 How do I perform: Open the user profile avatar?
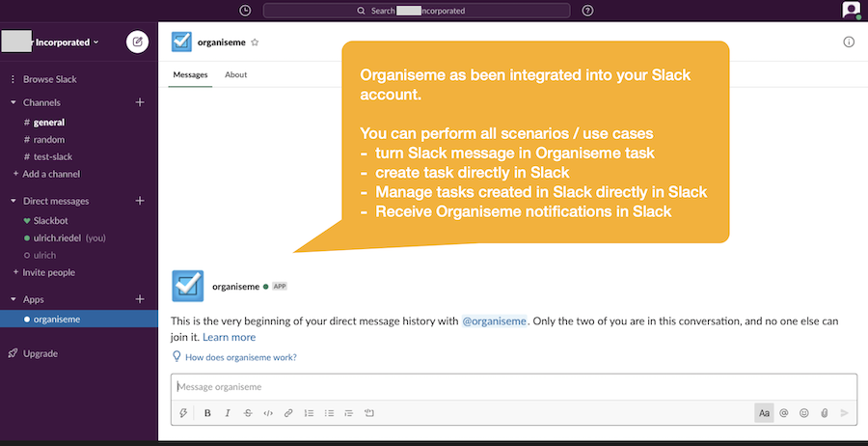(851, 10)
